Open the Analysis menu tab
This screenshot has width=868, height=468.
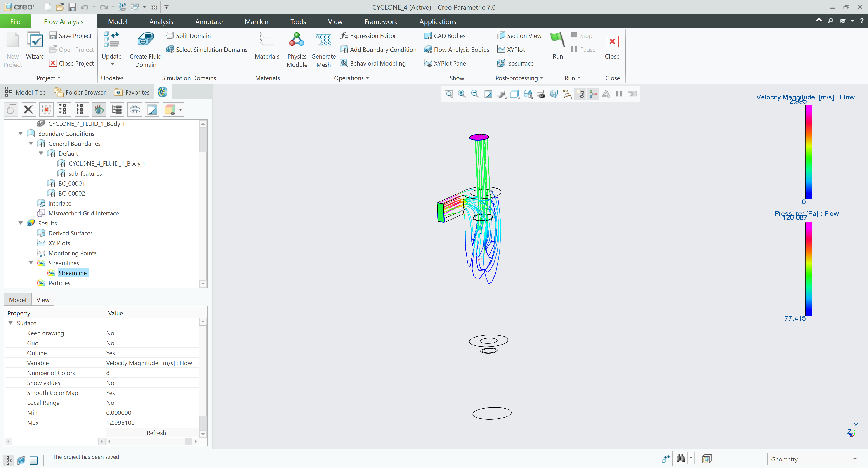pos(161,21)
